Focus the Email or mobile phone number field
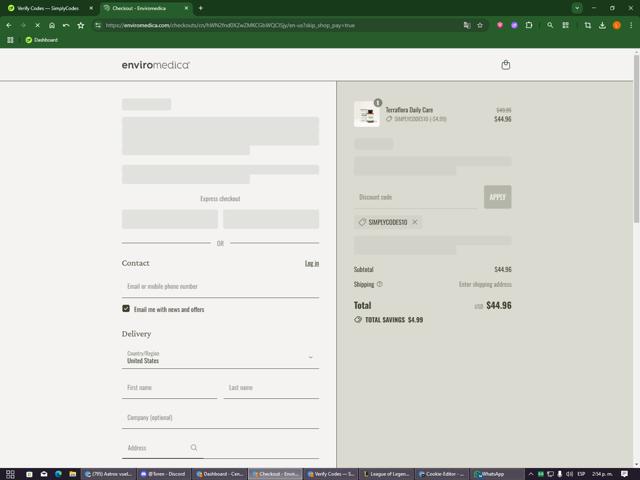 click(x=220, y=287)
